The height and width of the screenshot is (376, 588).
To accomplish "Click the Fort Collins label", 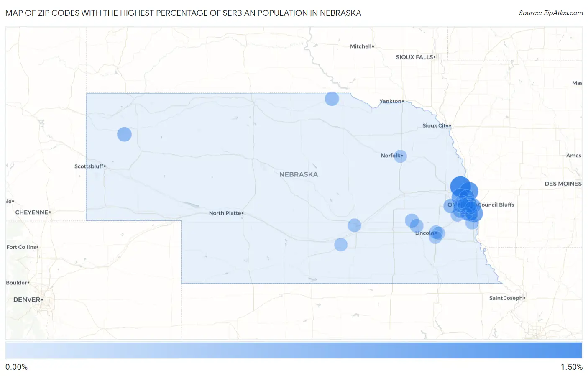I will pyautogui.click(x=21, y=247).
